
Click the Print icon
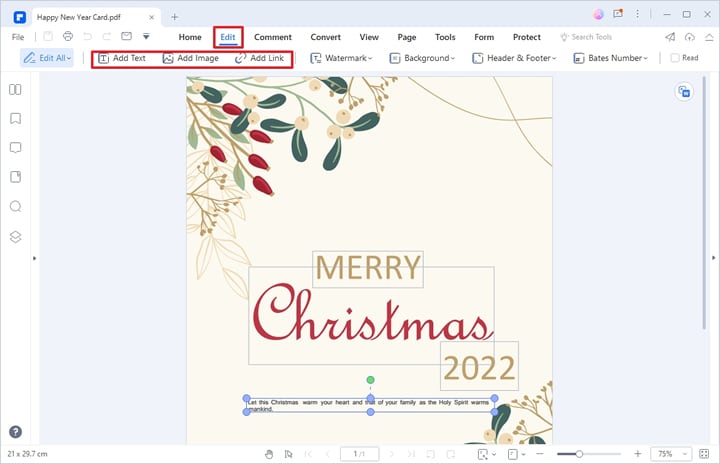point(68,36)
